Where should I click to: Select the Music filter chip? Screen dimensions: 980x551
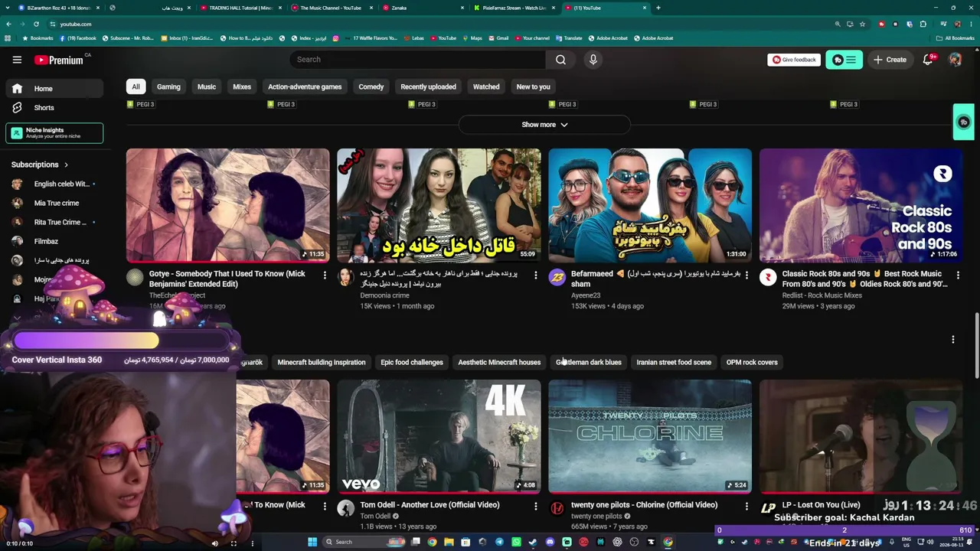click(207, 86)
